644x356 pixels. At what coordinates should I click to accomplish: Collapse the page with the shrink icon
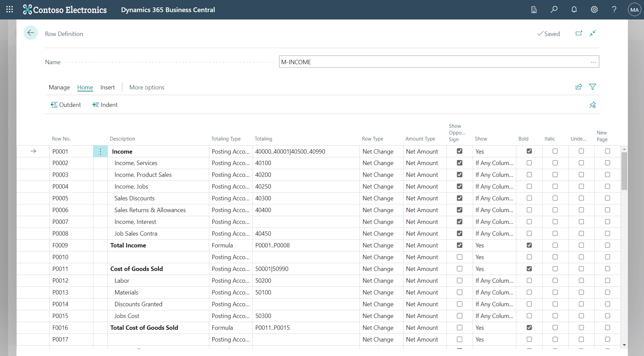[x=593, y=33]
